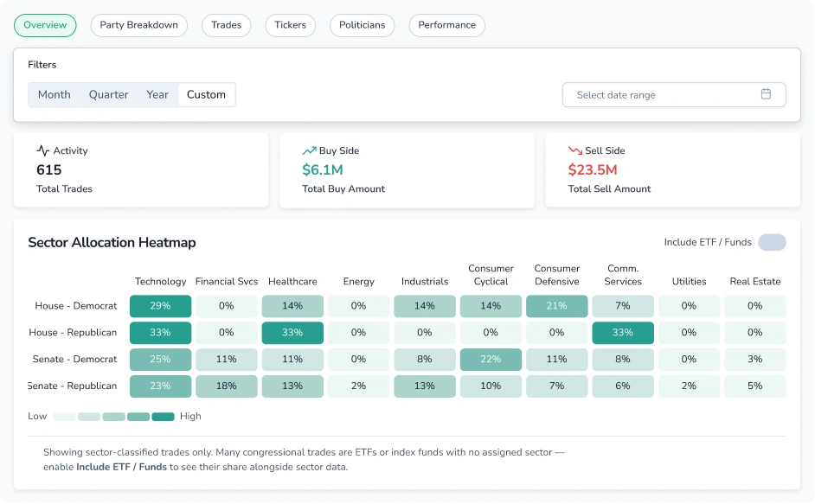Select the Month filter period
Screen dimensions: 815x504
tap(54, 94)
